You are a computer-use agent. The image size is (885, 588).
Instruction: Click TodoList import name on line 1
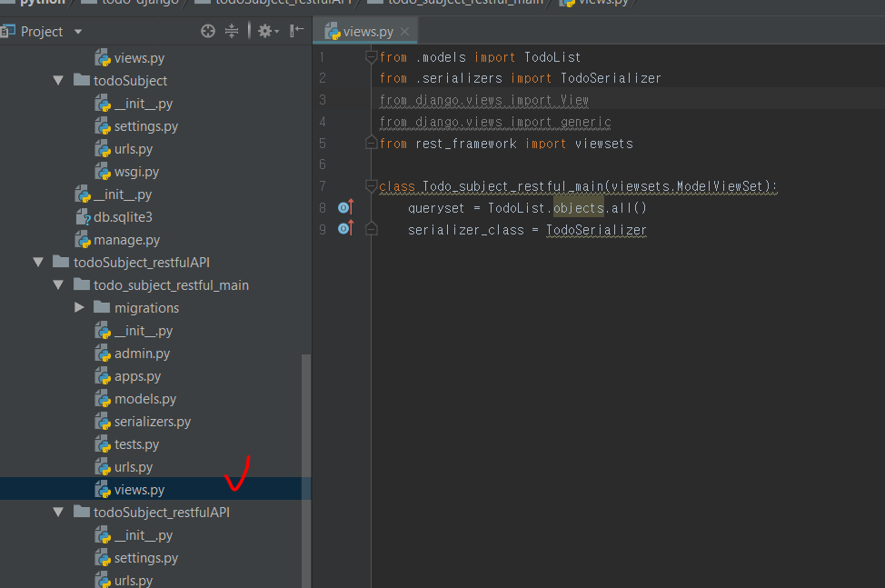552,57
